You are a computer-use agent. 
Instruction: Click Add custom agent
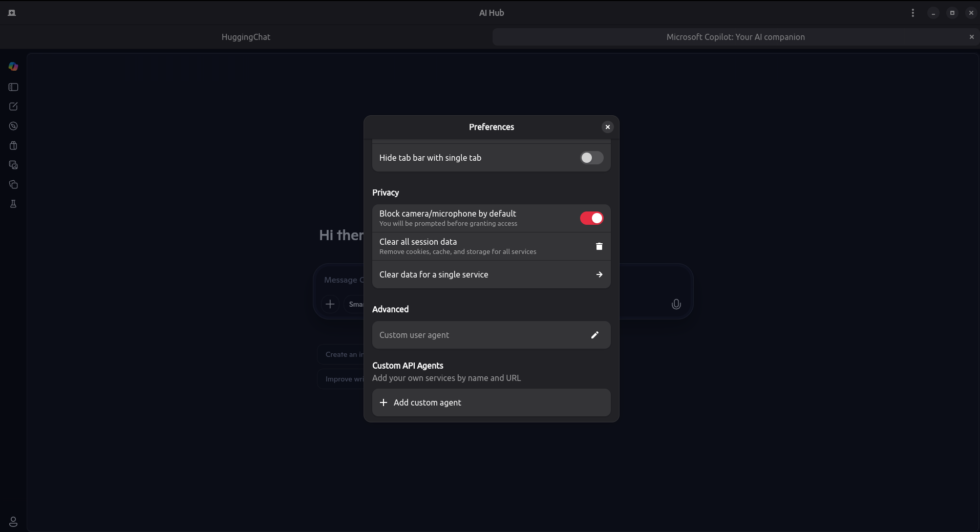coord(491,402)
